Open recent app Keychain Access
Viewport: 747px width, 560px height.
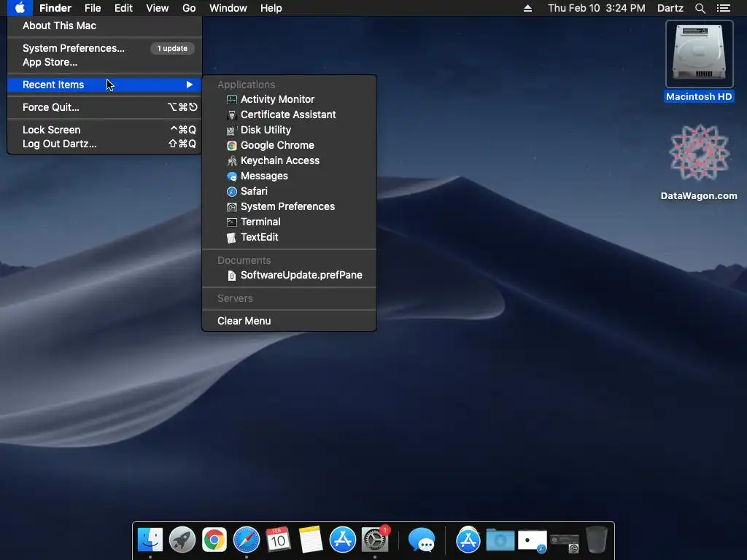click(289, 160)
